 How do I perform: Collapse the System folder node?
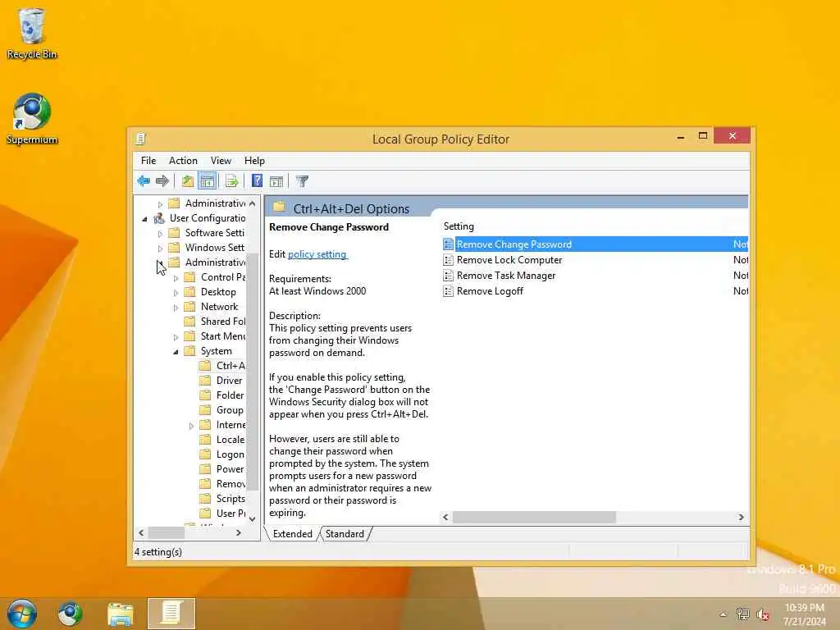tap(176, 352)
